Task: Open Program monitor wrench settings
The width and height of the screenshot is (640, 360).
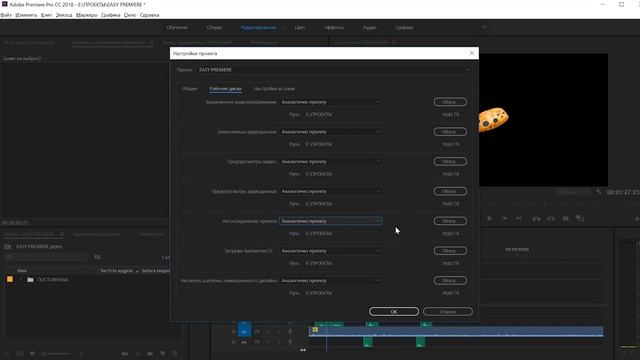Action: pos(599,191)
